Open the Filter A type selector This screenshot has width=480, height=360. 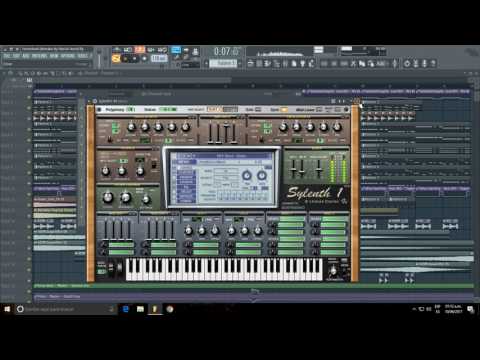coord(140,159)
